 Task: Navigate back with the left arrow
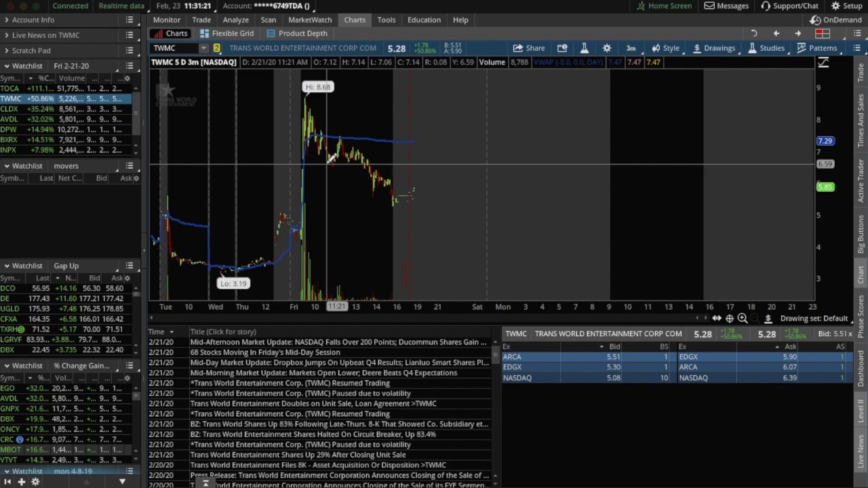click(776, 33)
